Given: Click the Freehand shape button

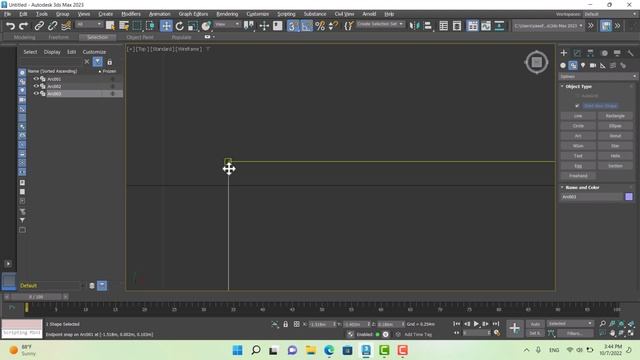Looking at the screenshot, I should click(578, 176).
